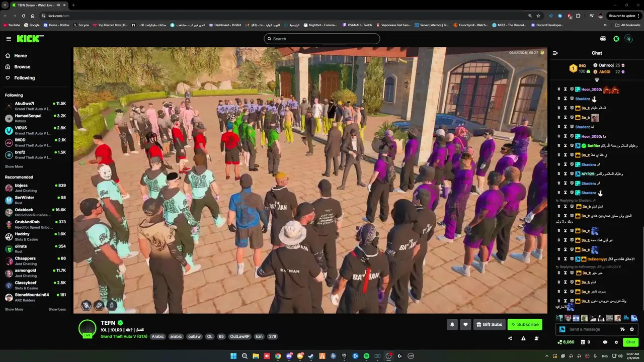
Task: Click MYR25 username in chat
Action: click(588, 174)
